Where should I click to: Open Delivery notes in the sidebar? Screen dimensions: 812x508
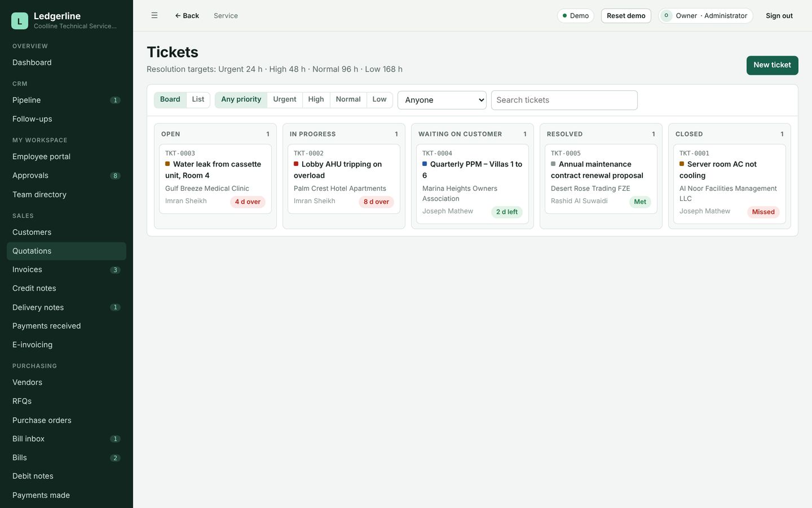[x=67, y=308]
